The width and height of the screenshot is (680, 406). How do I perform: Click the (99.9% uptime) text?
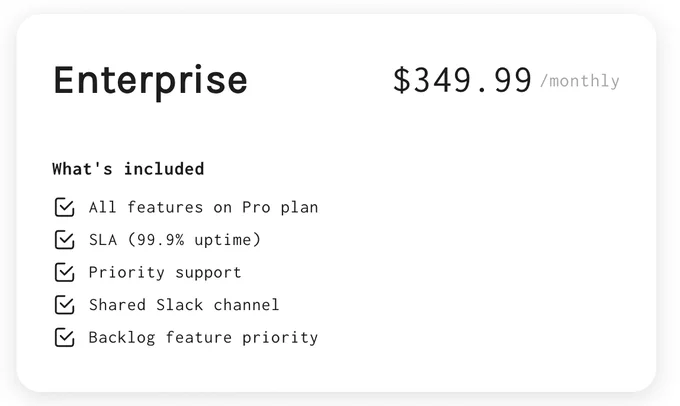(x=194, y=239)
